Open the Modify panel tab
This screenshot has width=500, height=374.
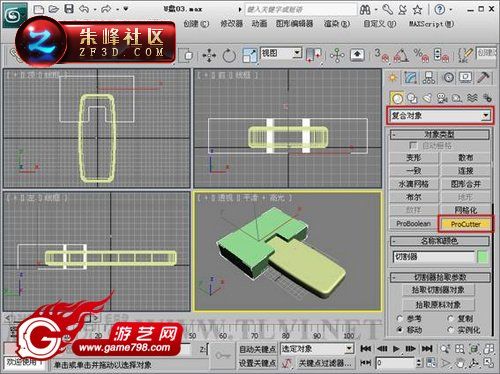click(x=411, y=78)
